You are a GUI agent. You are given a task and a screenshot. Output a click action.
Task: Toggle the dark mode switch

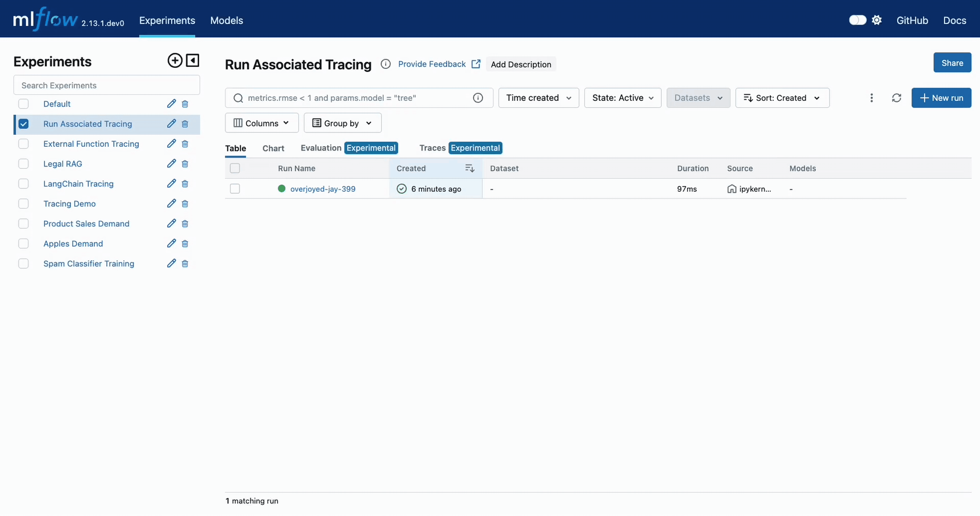coord(857,20)
